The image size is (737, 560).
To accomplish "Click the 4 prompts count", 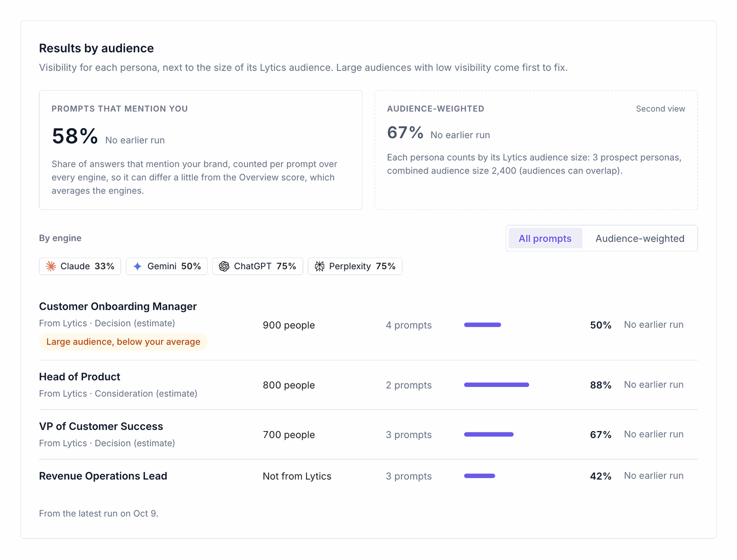I will pyautogui.click(x=409, y=325).
